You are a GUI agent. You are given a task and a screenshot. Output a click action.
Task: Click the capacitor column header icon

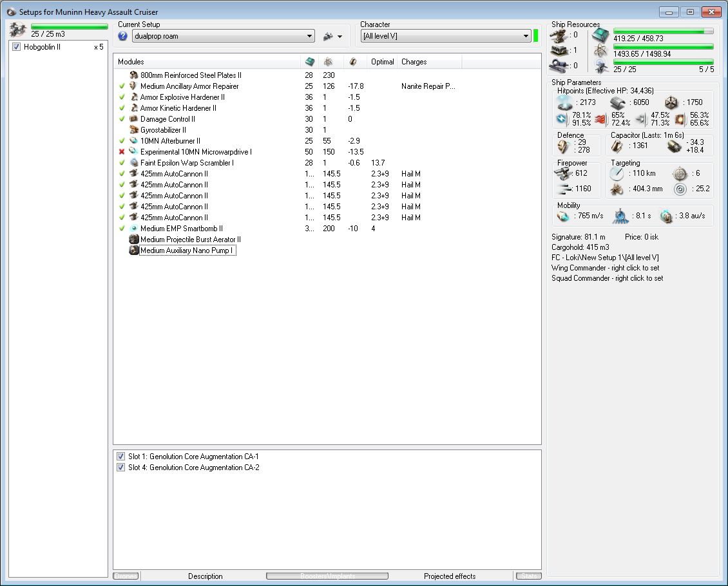(x=353, y=62)
